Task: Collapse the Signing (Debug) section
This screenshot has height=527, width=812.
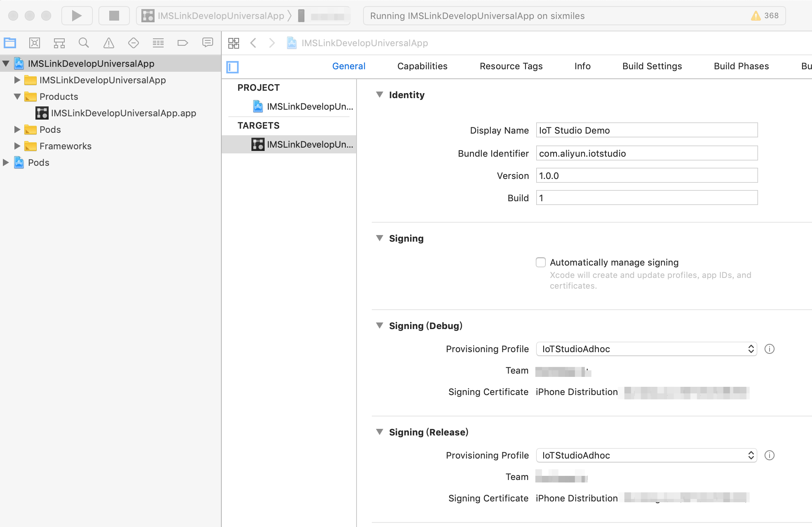Action: click(380, 326)
